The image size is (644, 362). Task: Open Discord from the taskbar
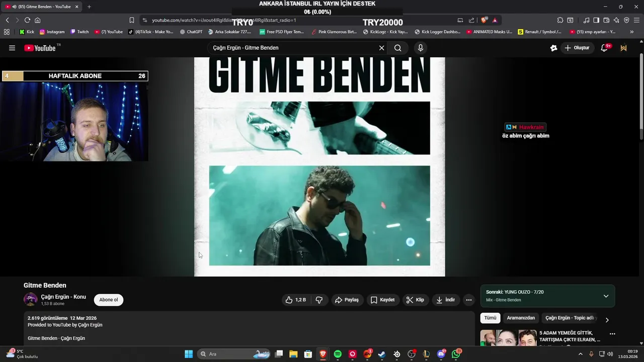click(x=441, y=354)
